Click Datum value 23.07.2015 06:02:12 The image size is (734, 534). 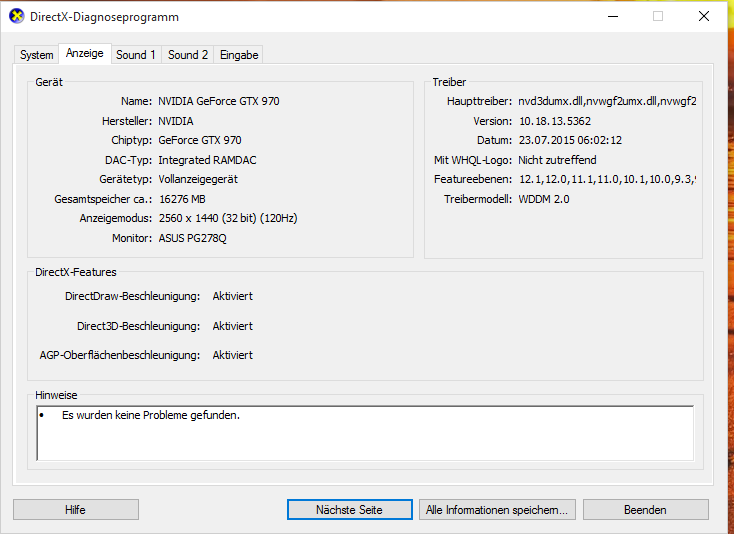(x=570, y=140)
